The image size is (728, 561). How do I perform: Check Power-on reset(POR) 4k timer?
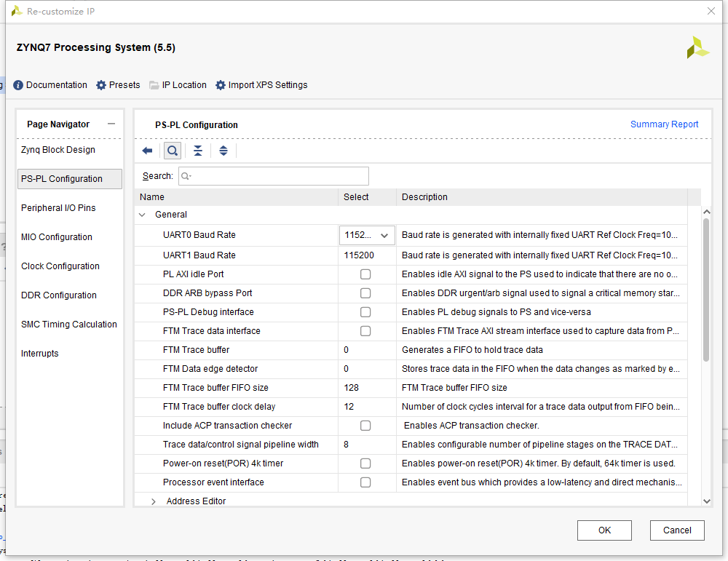pos(365,463)
